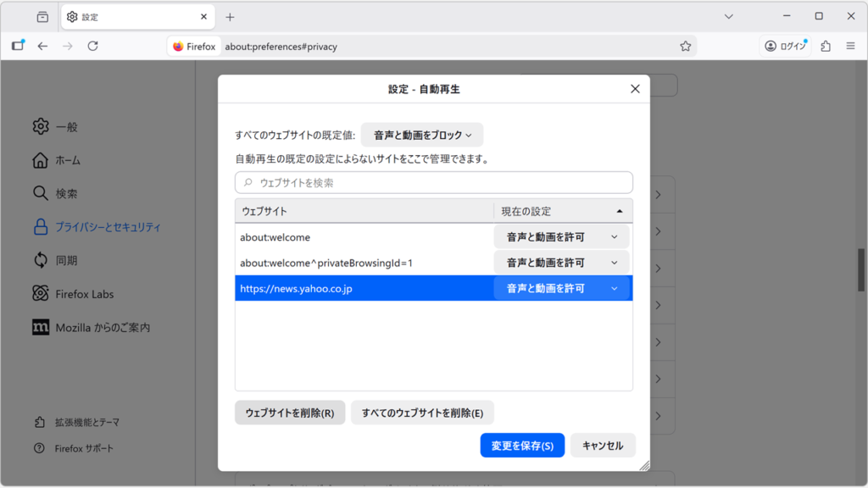Open 拡張機能とテーマ via its puzzle icon

41,421
